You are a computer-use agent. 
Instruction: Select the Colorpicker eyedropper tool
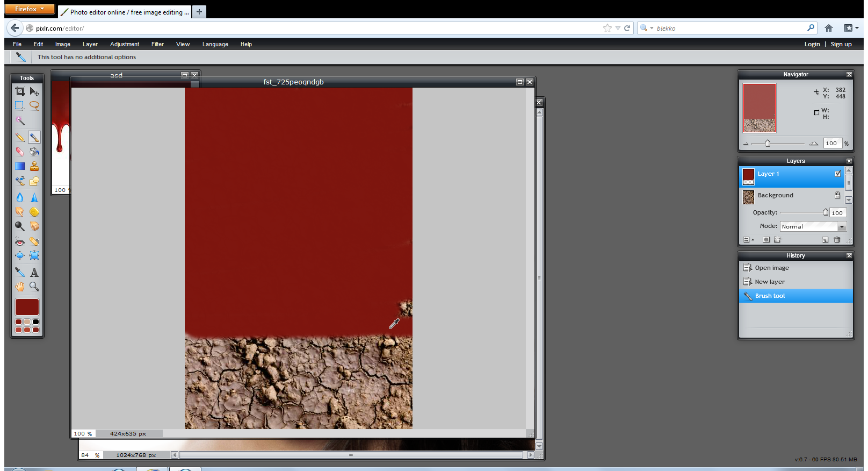(x=20, y=272)
